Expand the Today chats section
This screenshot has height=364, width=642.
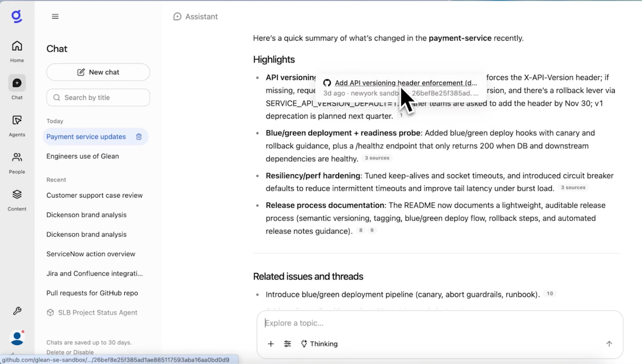pos(55,121)
